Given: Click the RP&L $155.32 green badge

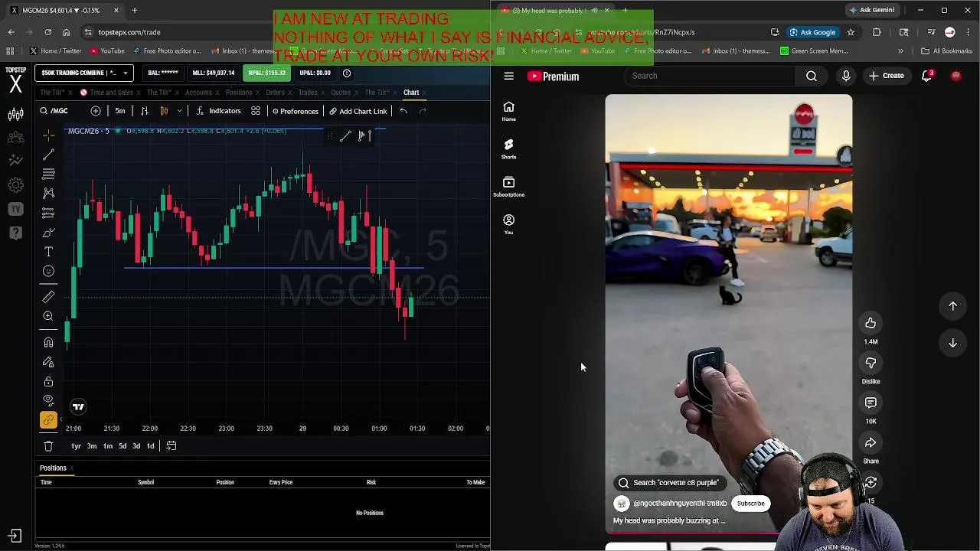Looking at the screenshot, I should [x=266, y=73].
